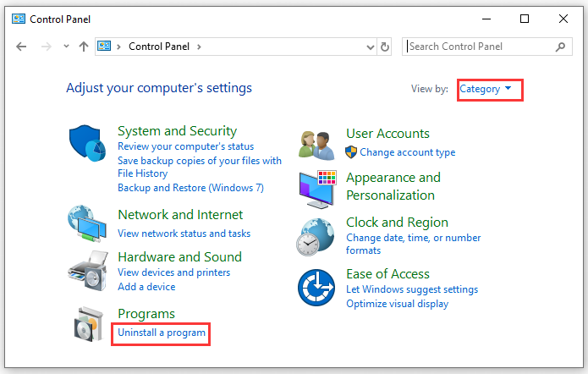Select the Control Panel breadcrumb item
Image resolution: width=588 pixels, height=374 pixels.
(159, 47)
